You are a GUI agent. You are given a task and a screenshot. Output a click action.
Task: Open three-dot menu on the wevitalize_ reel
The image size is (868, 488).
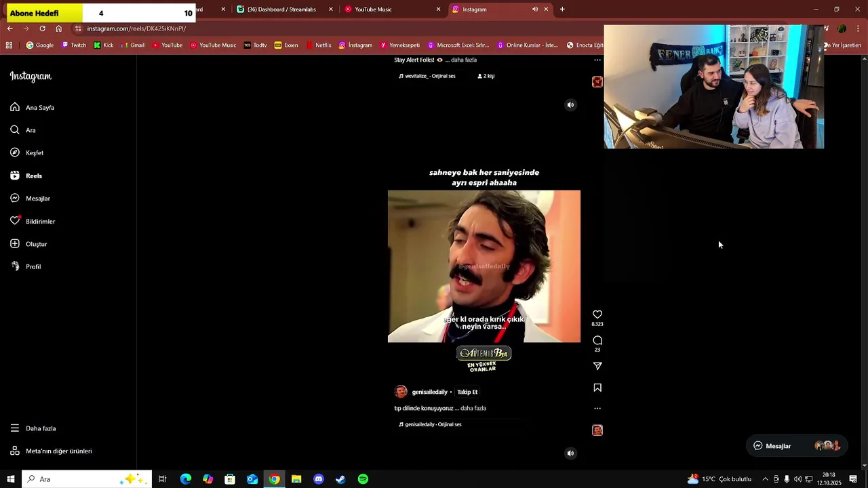tap(597, 60)
